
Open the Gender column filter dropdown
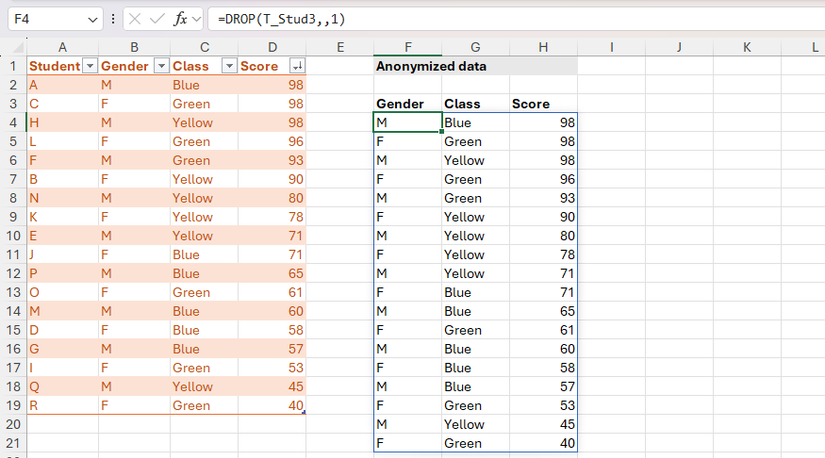pyautogui.click(x=159, y=66)
